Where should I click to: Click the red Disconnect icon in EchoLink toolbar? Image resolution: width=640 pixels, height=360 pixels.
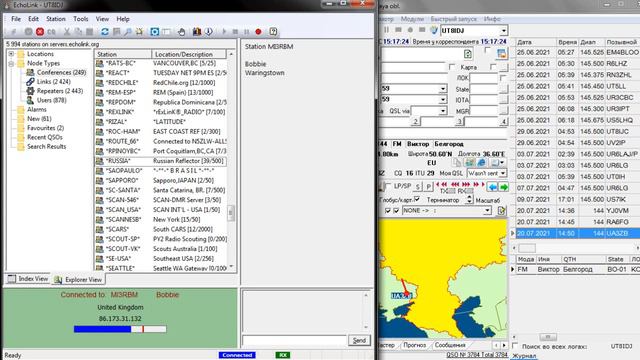tap(40, 31)
